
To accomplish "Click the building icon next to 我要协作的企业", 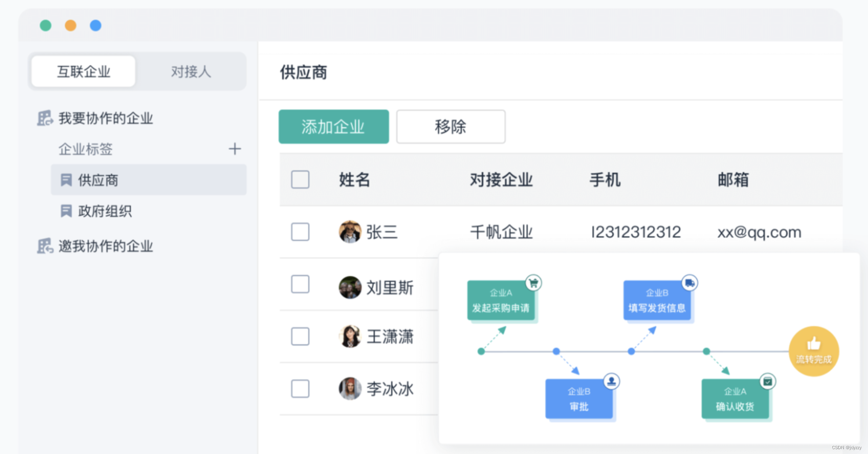I will pyautogui.click(x=45, y=118).
